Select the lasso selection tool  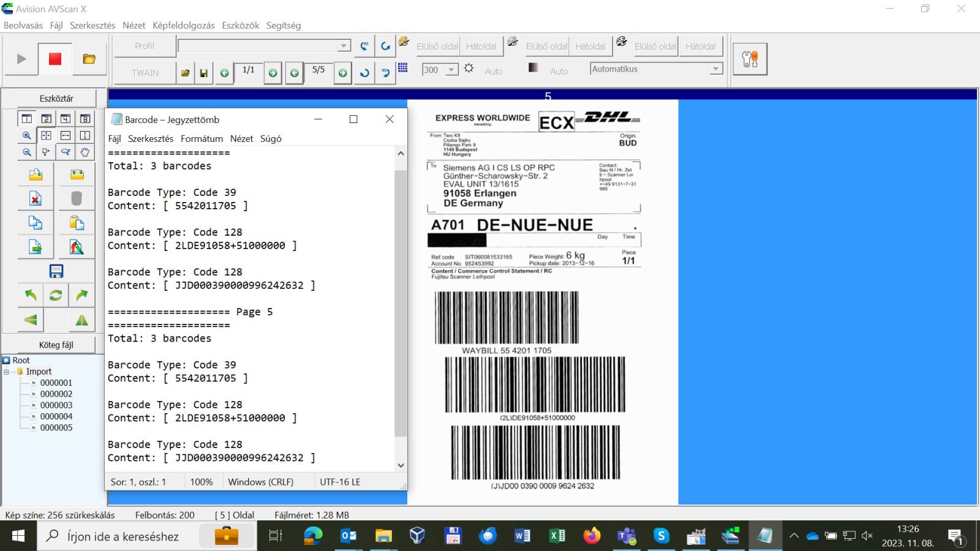[x=66, y=152]
